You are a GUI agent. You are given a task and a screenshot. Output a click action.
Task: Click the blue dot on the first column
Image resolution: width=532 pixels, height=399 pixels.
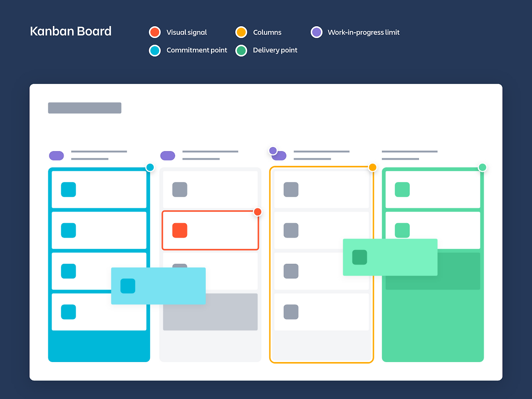click(150, 167)
